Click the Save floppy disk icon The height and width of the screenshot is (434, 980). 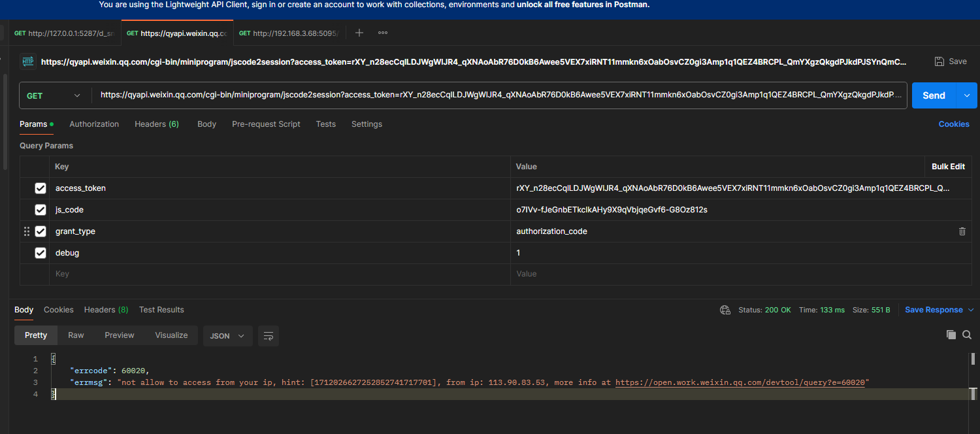click(939, 61)
